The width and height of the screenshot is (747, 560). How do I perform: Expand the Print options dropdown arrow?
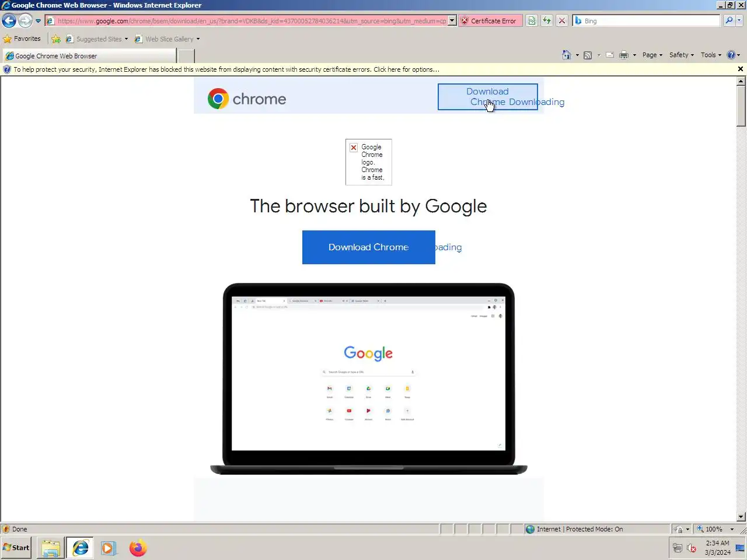coord(634,55)
